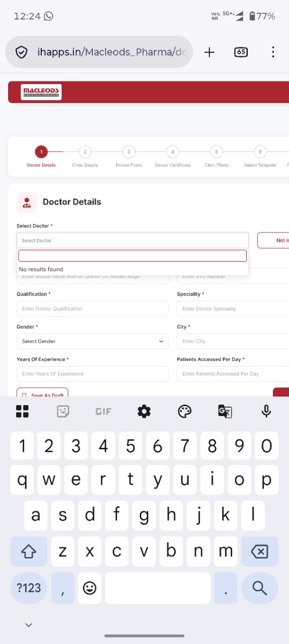The image size is (289, 644).
Task: Open the tab switcher showing 65 tabs
Action: tap(241, 52)
